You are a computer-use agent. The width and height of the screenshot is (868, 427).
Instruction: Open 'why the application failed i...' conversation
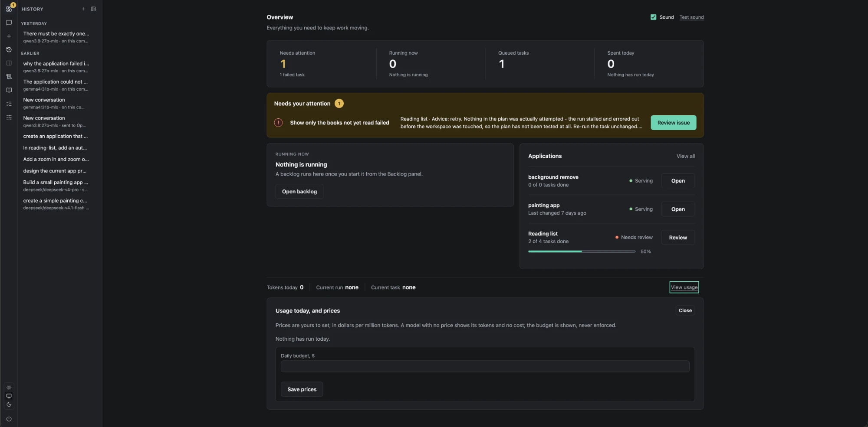(x=56, y=67)
